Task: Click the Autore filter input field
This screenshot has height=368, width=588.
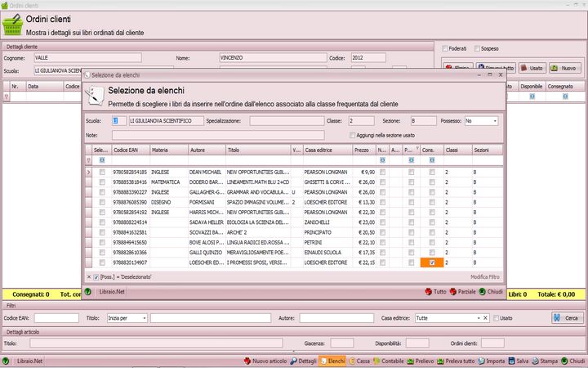Action: tap(336, 318)
